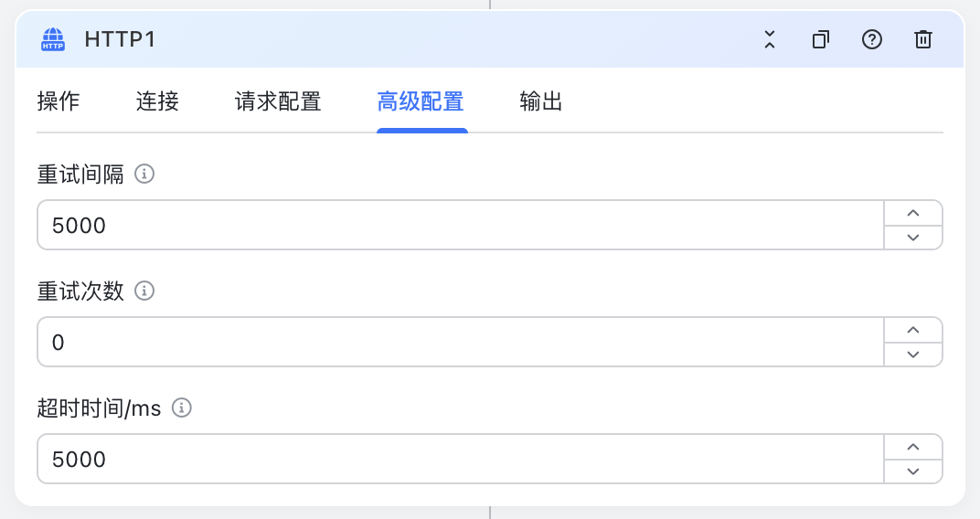This screenshot has height=519, width=980.
Task: Switch to the 连接 tab
Action: pos(157,101)
